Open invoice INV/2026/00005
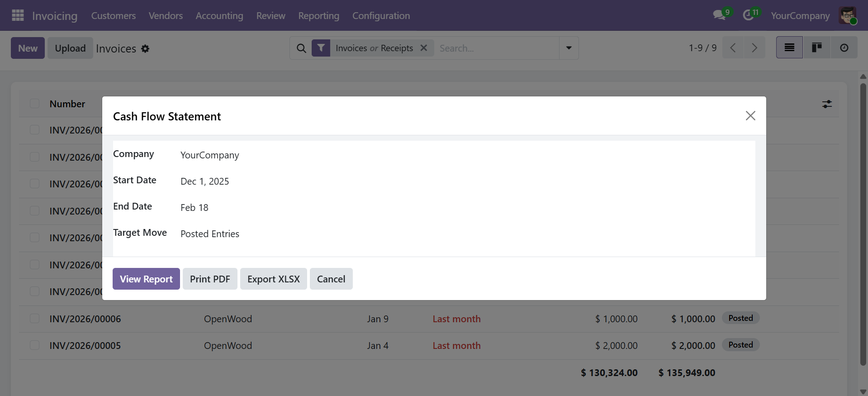The image size is (868, 396). click(x=85, y=346)
